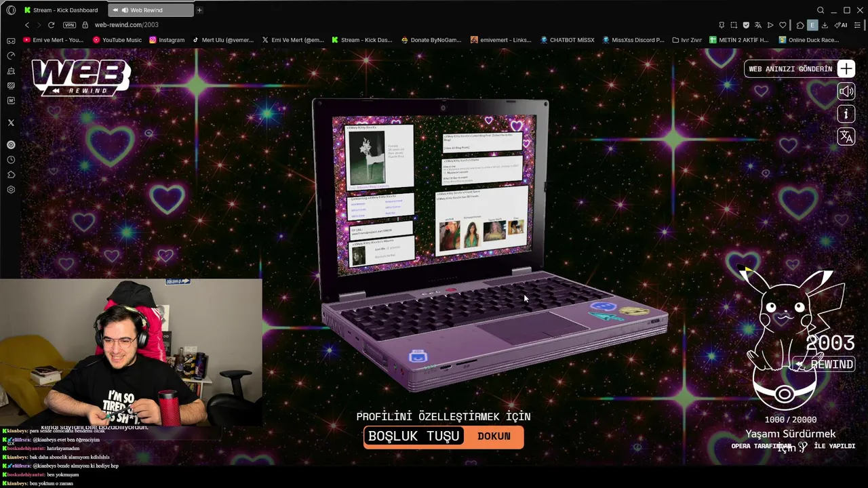Open the extensions cube toolbar icon
Viewport: 868px width, 488px height.
tap(800, 25)
